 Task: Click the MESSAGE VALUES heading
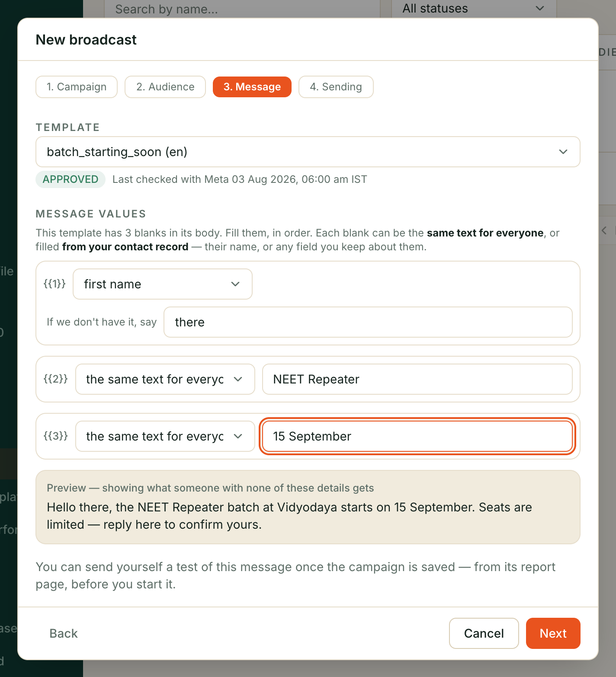coord(91,214)
